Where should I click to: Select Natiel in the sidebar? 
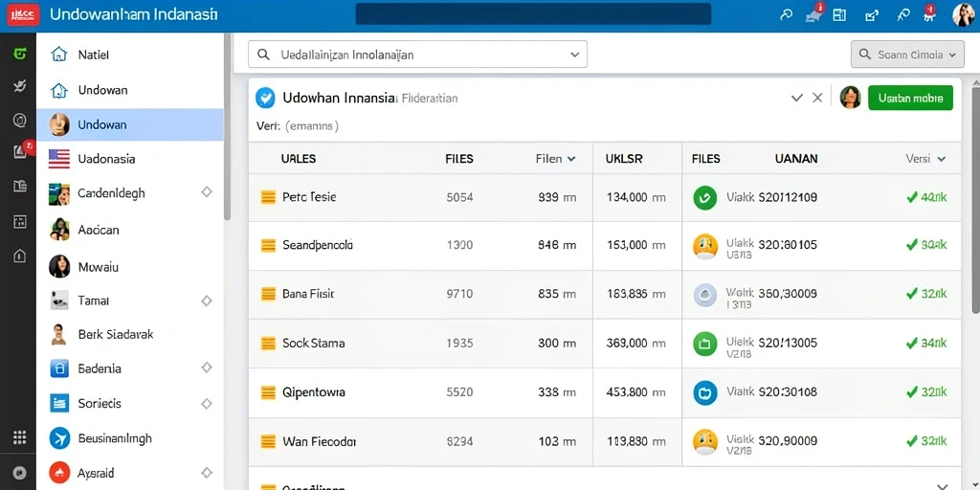pyautogui.click(x=130, y=55)
